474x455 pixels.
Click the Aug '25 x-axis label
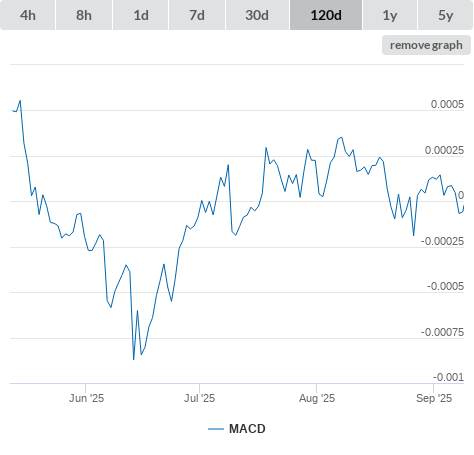coord(317,398)
